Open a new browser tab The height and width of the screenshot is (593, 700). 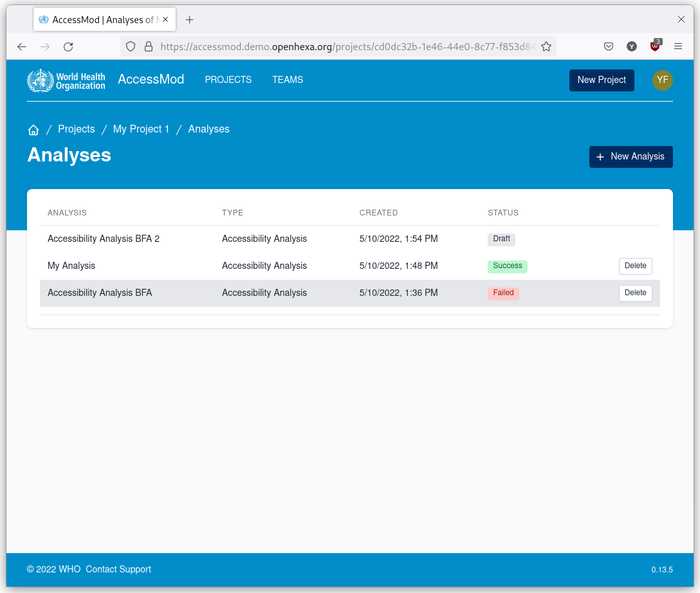pyautogui.click(x=189, y=20)
